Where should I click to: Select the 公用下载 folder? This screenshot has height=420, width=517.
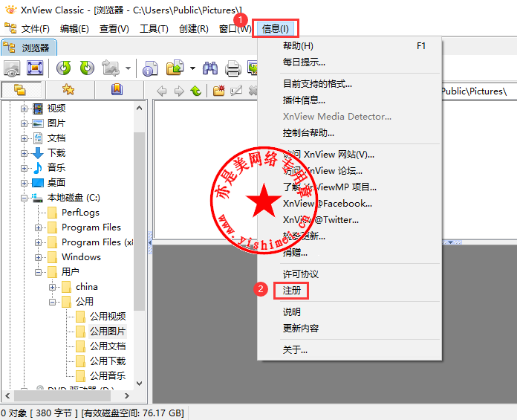tap(108, 361)
